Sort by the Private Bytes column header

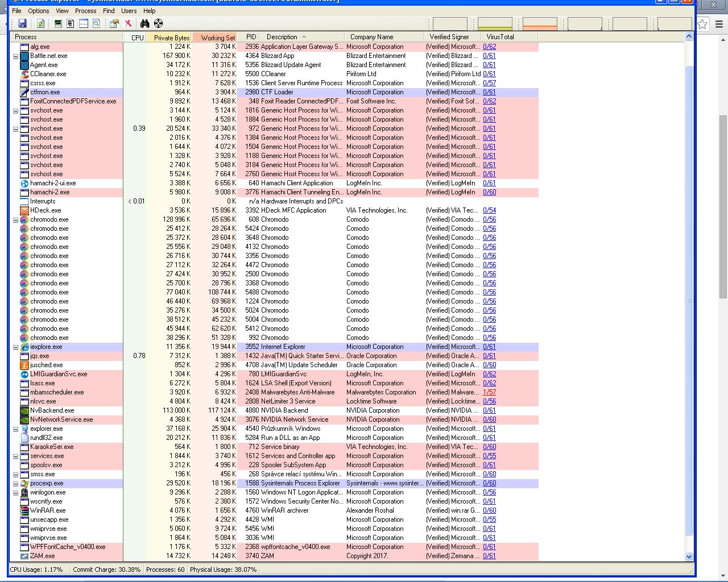pyautogui.click(x=171, y=38)
